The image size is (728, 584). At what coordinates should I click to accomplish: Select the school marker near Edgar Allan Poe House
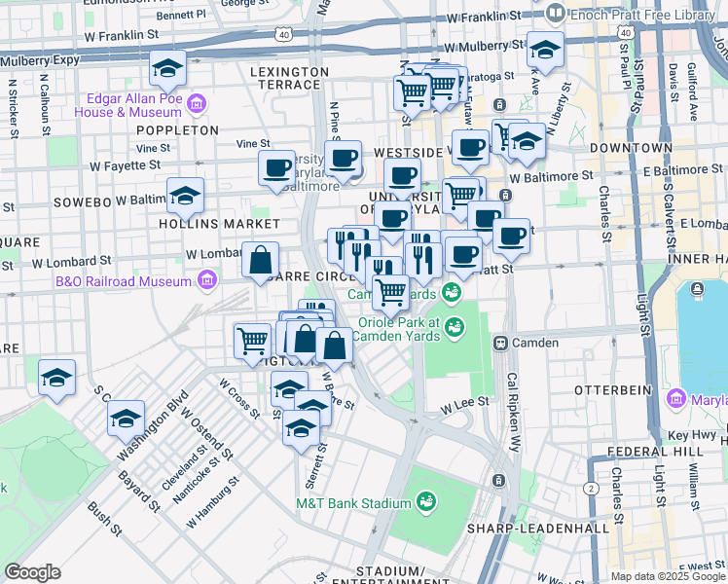pos(167,70)
